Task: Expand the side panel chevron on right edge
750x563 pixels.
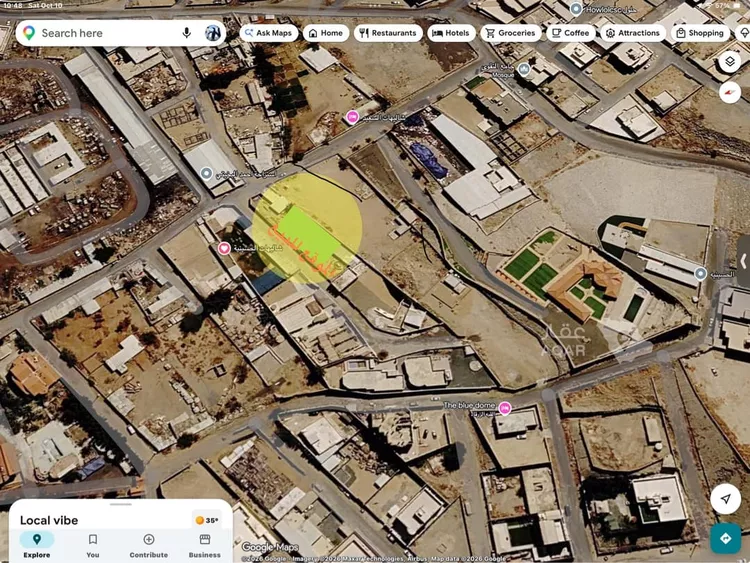Action: [x=743, y=261]
